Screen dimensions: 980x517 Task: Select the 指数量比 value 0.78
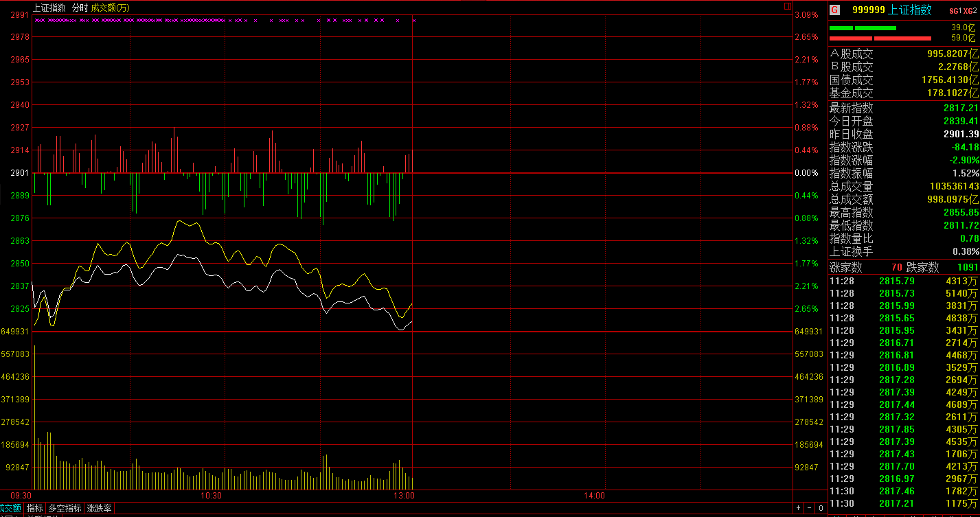tap(969, 238)
